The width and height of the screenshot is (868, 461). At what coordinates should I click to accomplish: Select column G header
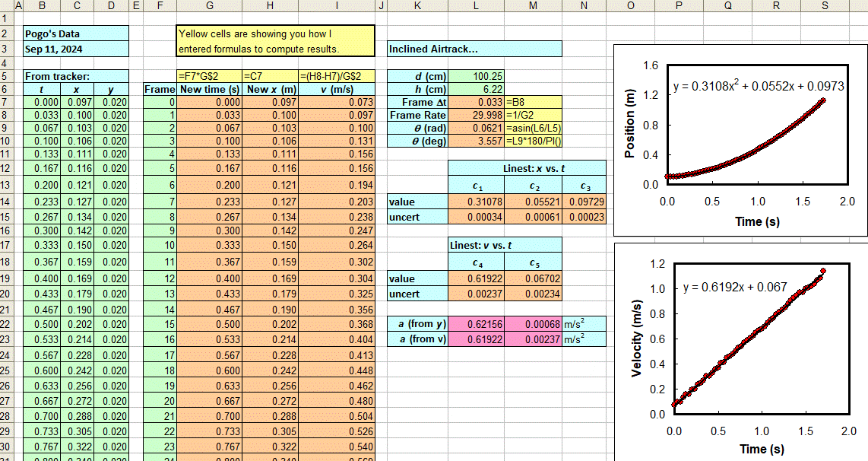coord(209,6)
